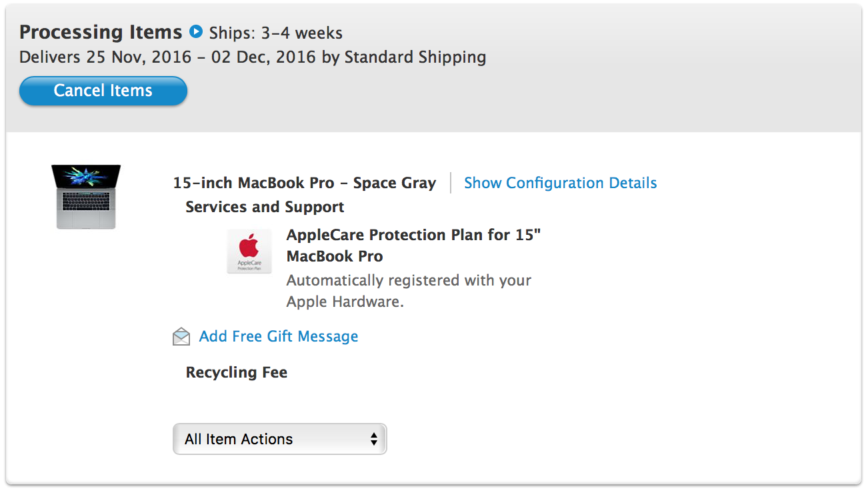Click the AppleCare Protection Plan box icon
Viewport: 868px width, 491px height.
(249, 252)
